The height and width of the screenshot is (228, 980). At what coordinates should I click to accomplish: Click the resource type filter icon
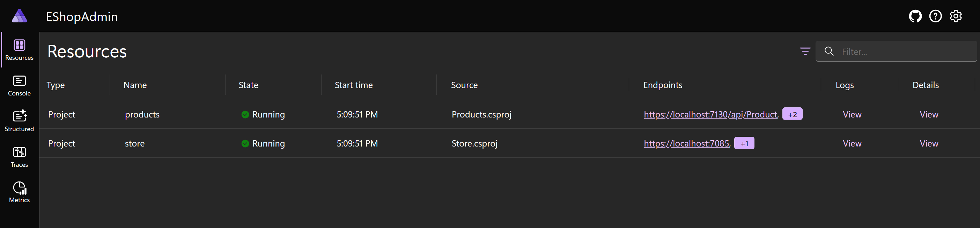(805, 51)
